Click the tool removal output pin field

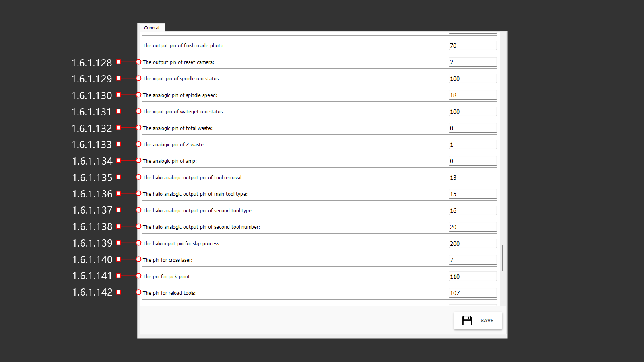(x=473, y=178)
